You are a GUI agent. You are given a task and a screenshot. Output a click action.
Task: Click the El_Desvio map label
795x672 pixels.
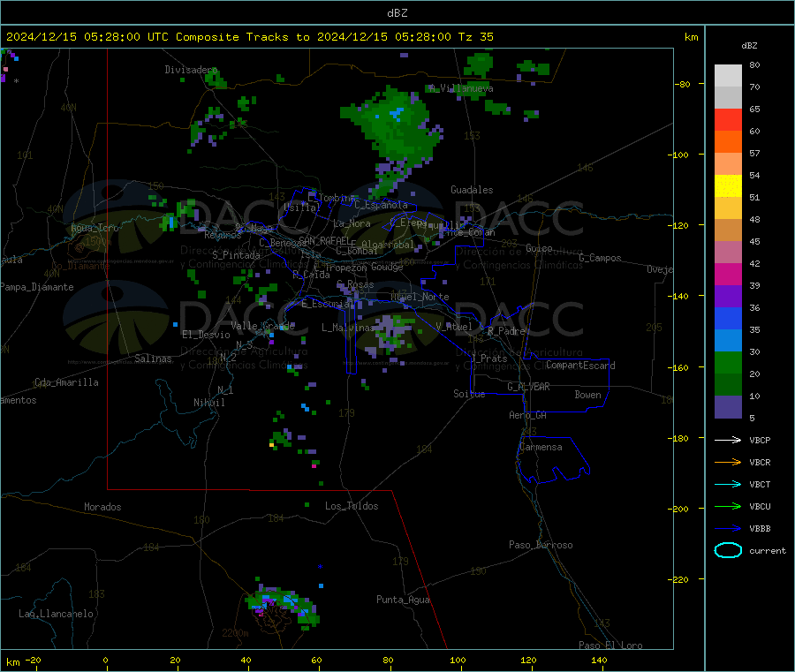tap(206, 335)
